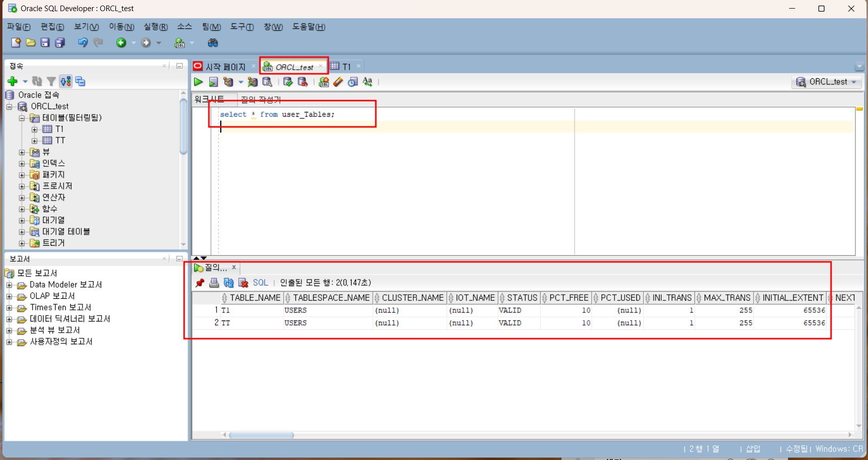Collapse the ORCL_test connection node
The width and height of the screenshot is (868, 460).
[9, 107]
